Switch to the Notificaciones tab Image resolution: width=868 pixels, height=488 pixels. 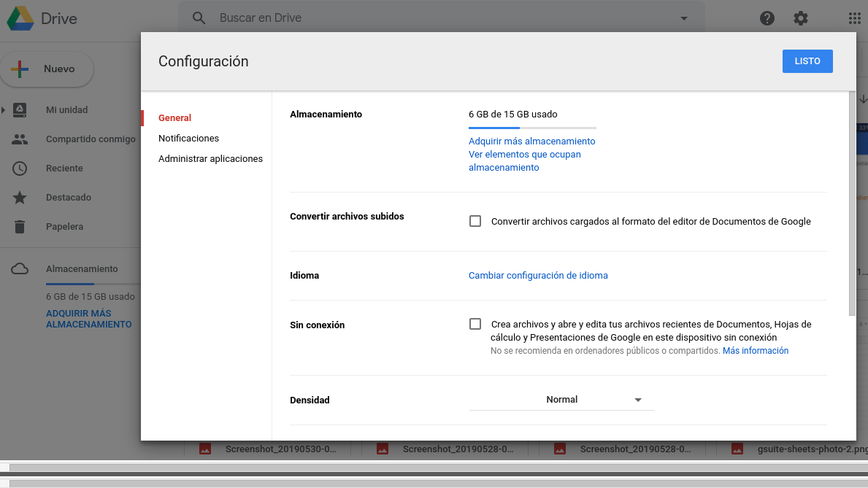188,138
